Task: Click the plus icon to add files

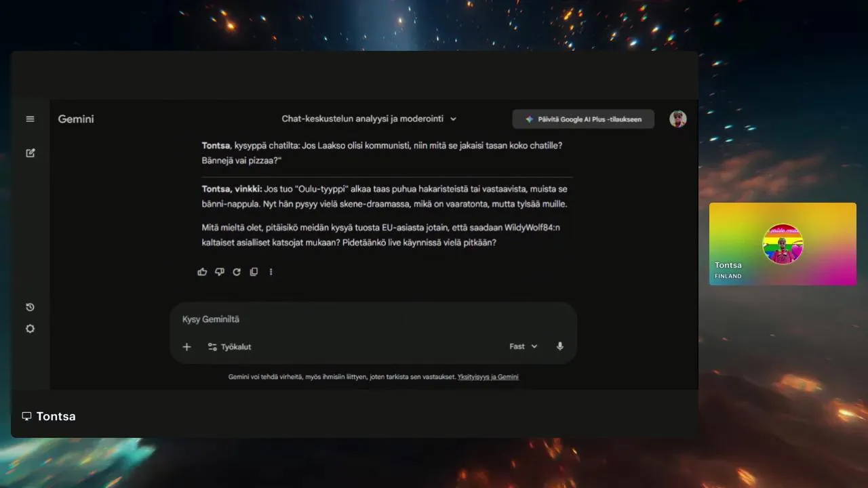Action: pyautogui.click(x=187, y=346)
